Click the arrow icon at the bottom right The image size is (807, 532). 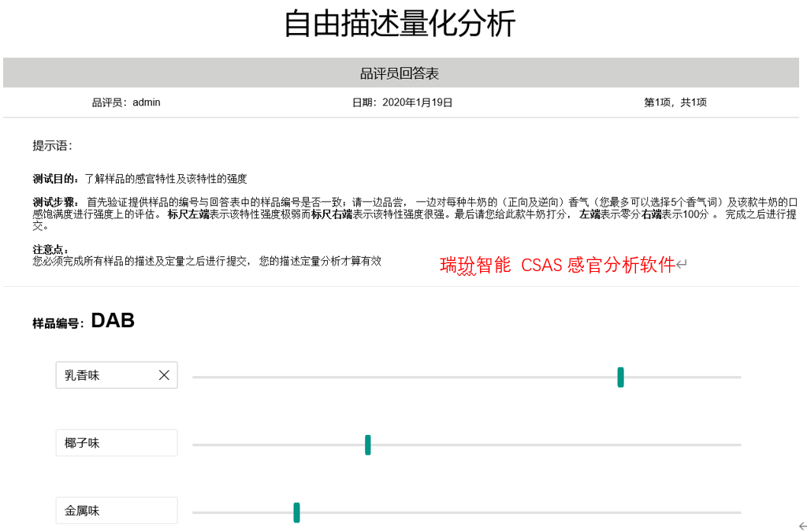point(802,526)
